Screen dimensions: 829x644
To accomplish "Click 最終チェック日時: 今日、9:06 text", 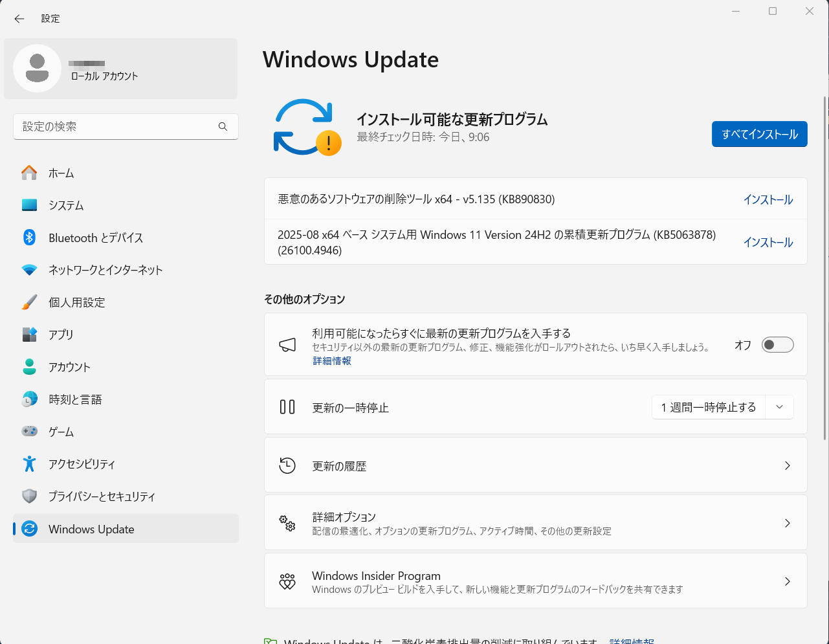I will [423, 137].
